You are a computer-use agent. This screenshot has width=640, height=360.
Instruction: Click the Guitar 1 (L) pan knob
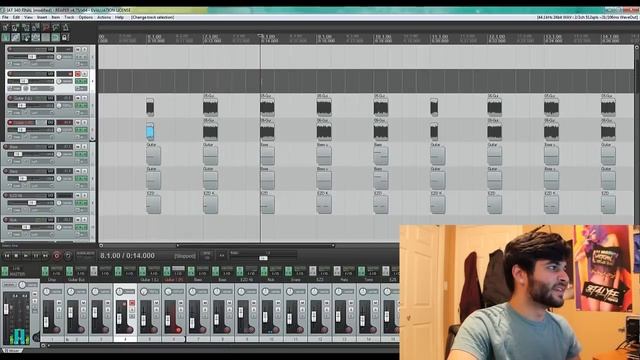click(59, 106)
